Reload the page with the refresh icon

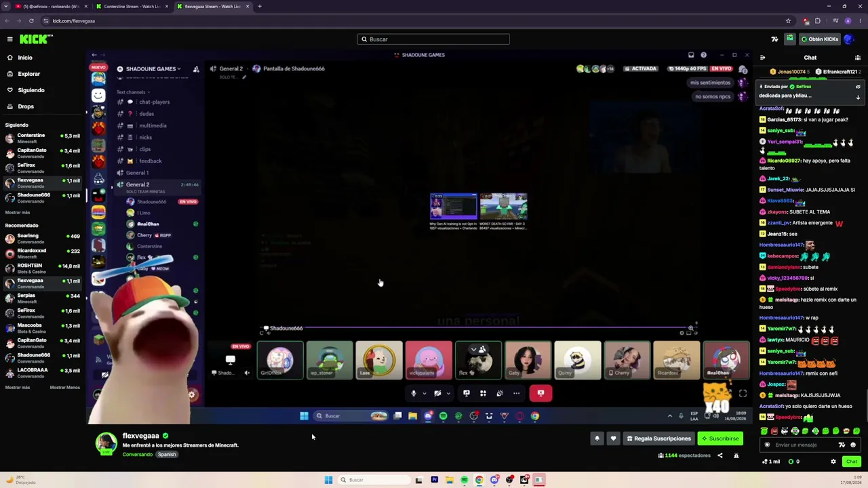pyautogui.click(x=31, y=21)
